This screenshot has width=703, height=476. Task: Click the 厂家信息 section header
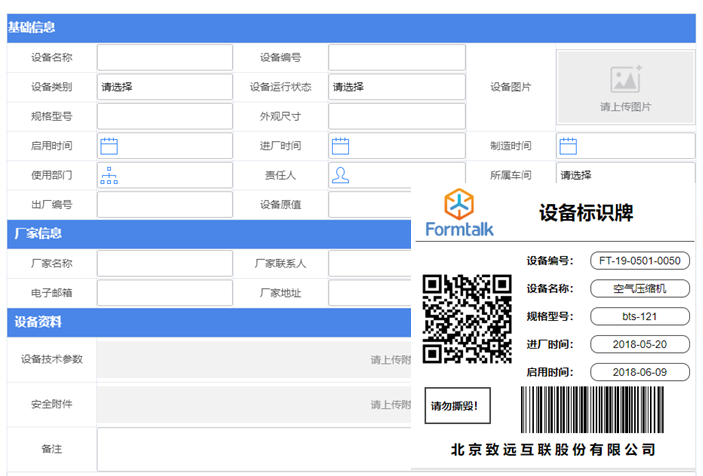[38, 233]
